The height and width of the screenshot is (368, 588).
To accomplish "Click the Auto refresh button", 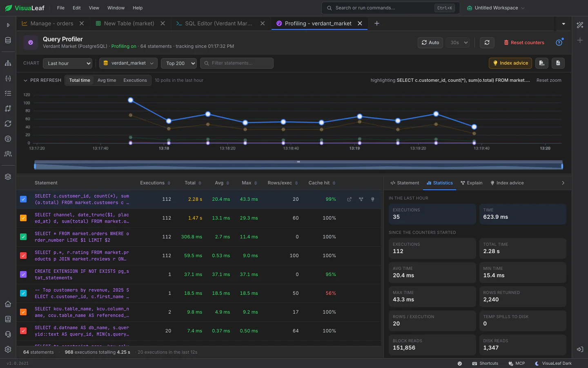I will click(x=430, y=43).
